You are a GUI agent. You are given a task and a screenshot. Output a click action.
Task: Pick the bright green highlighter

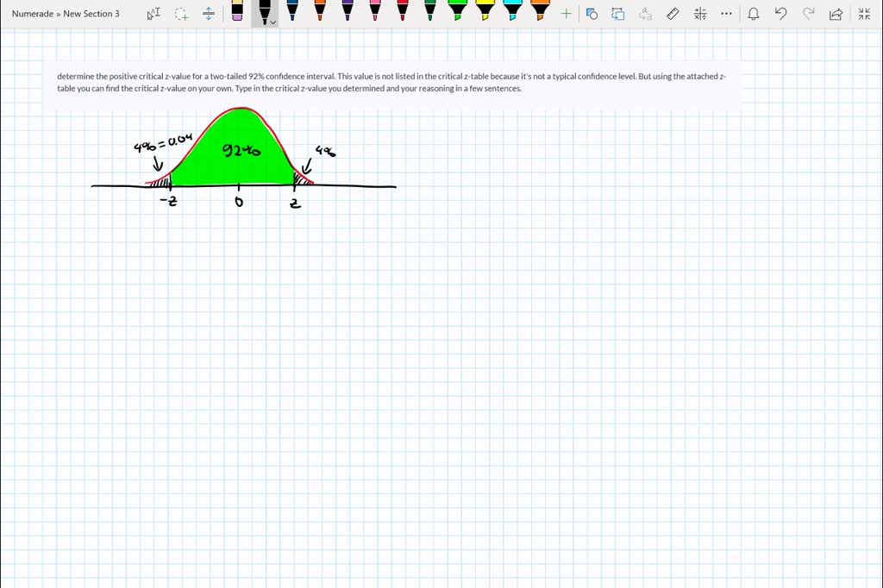(x=457, y=10)
